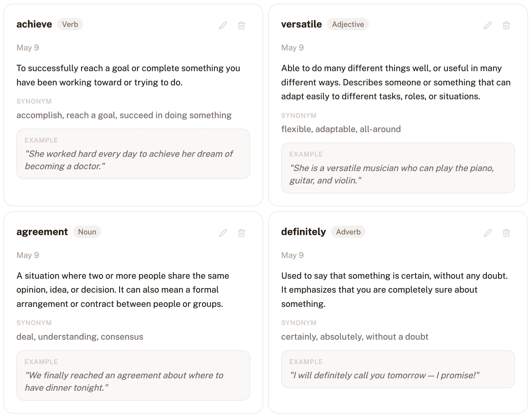Screen dimensions: 532x417
Task: Click the definitely call example box
Action: coord(398,369)
